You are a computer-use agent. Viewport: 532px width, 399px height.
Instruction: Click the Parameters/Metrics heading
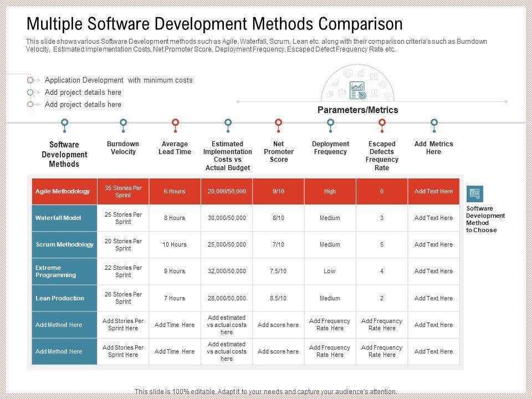pos(357,110)
